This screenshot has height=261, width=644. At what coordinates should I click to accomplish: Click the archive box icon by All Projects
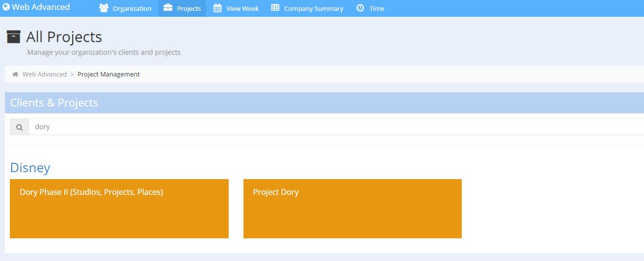(x=14, y=37)
